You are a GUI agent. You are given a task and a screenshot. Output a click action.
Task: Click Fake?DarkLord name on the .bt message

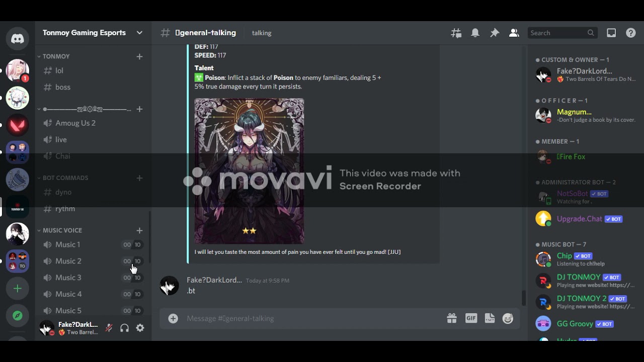[214, 280]
